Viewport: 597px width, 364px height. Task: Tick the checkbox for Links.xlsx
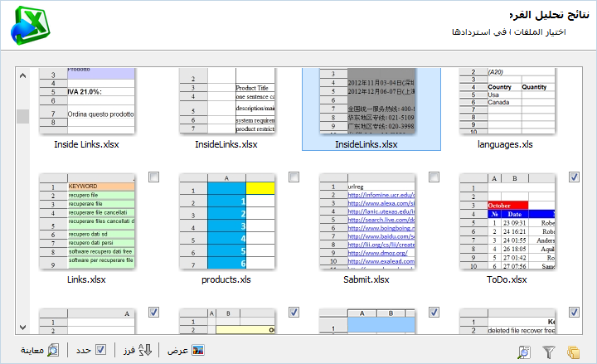pos(154,177)
